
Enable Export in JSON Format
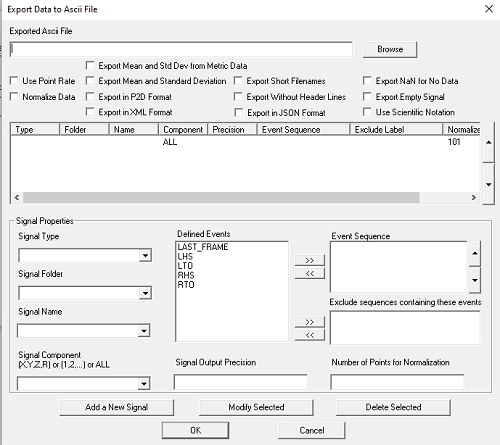coord(239,113)
